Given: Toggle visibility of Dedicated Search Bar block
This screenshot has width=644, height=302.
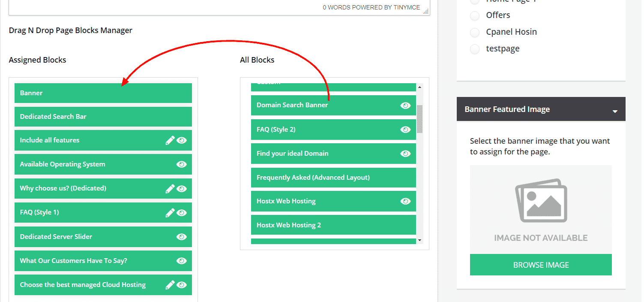Looking at the screenshot, I should 181,116.
